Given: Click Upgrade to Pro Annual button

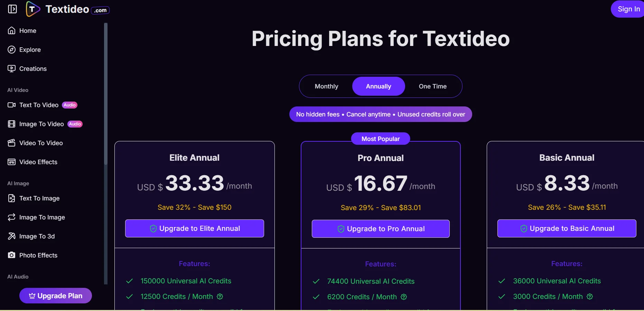Looking at the screenshot, I should point(381,229).
